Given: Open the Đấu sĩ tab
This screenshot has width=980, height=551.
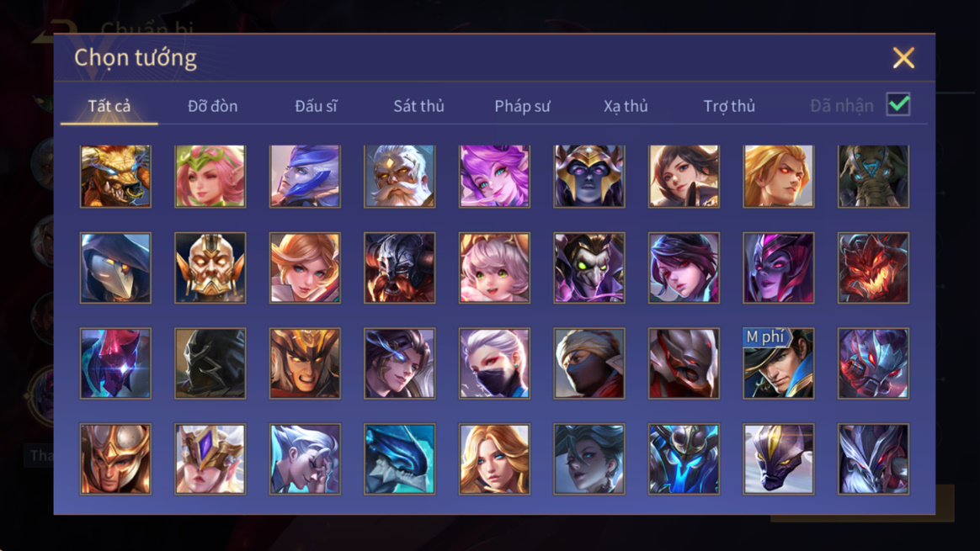Looking at the screenshot, I should coord(316,106).
